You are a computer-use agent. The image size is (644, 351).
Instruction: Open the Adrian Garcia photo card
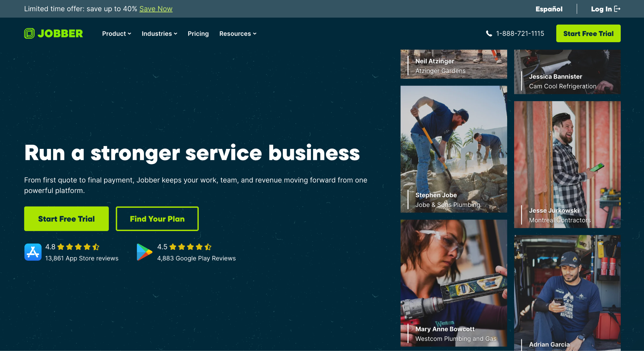click(567, 293)
